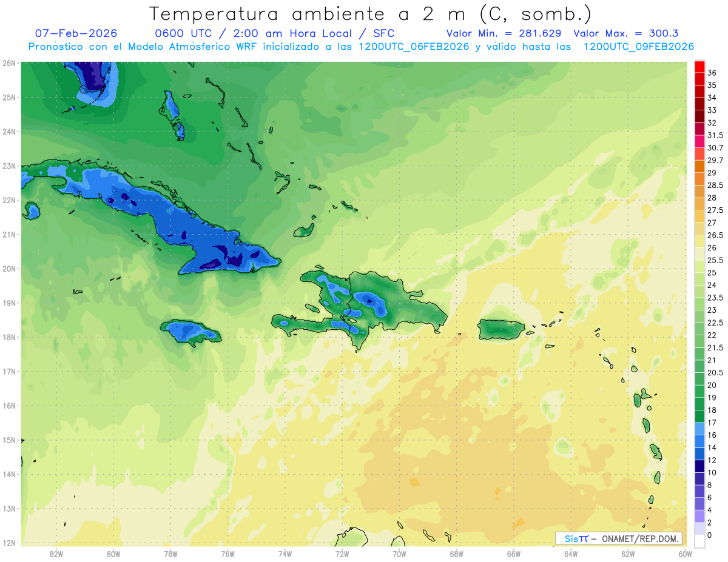Click the '13N' latitude axis label

(8, 508)
